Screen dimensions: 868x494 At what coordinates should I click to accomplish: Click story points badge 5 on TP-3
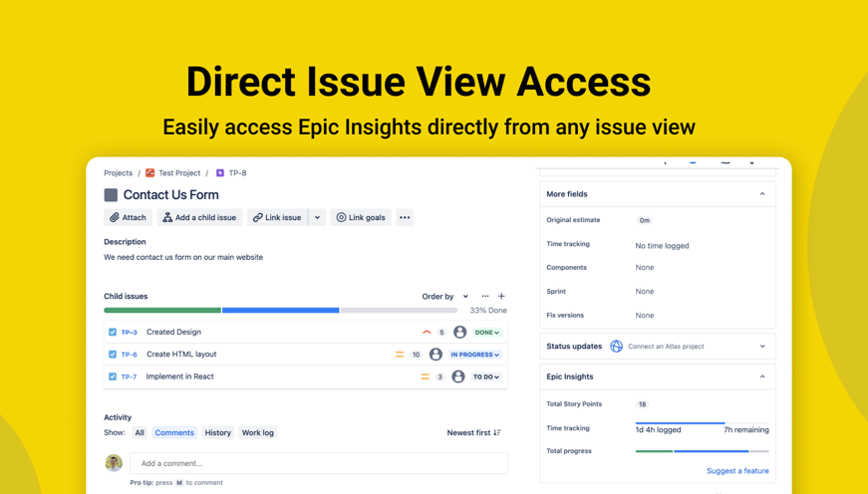(x=441, y=333)
